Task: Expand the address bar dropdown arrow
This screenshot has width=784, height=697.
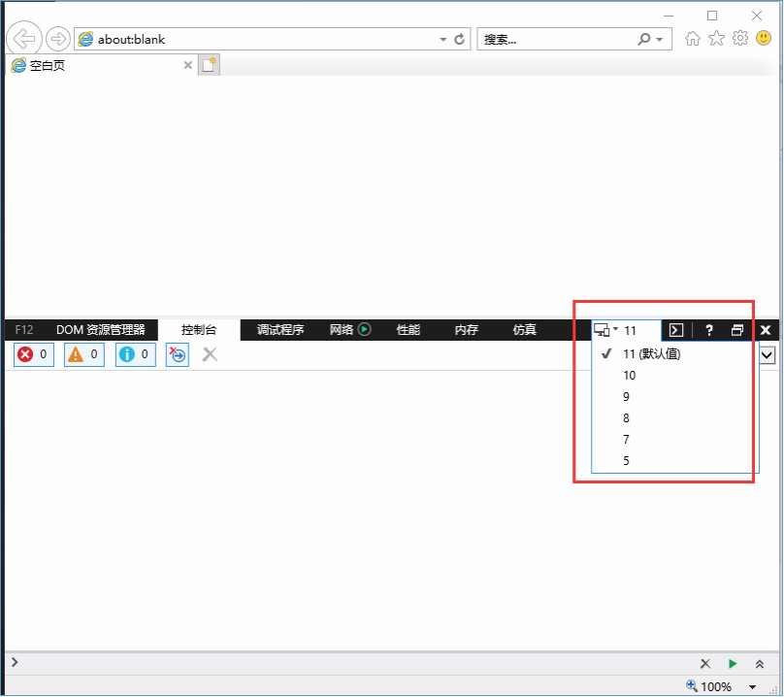Action: coord(443,40)
